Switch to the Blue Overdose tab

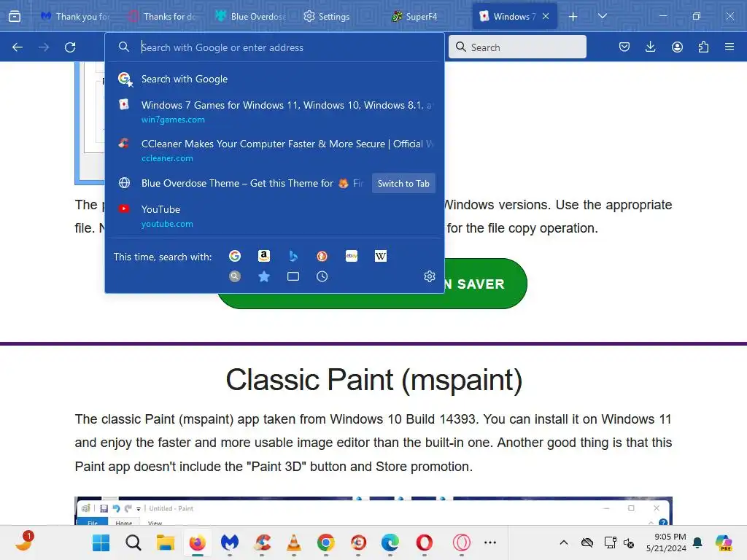pyautogui.click(x=250, y=16)
